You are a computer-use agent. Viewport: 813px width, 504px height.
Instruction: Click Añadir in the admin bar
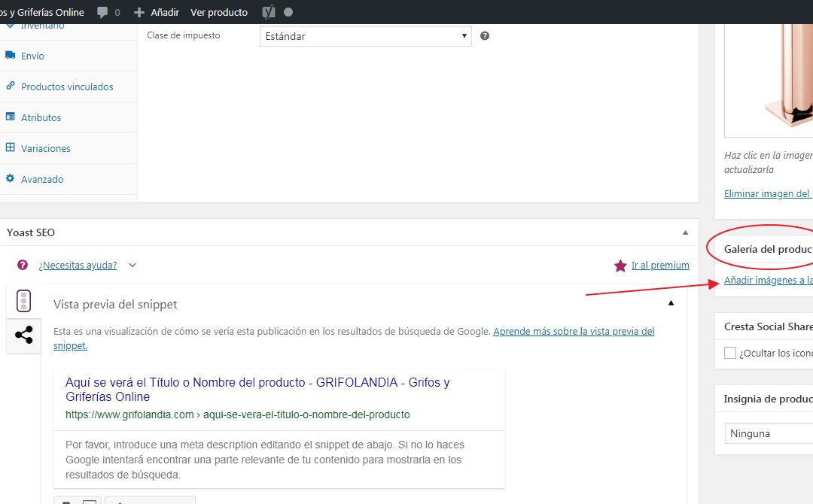pyautogui.click(x=165, y=12)
